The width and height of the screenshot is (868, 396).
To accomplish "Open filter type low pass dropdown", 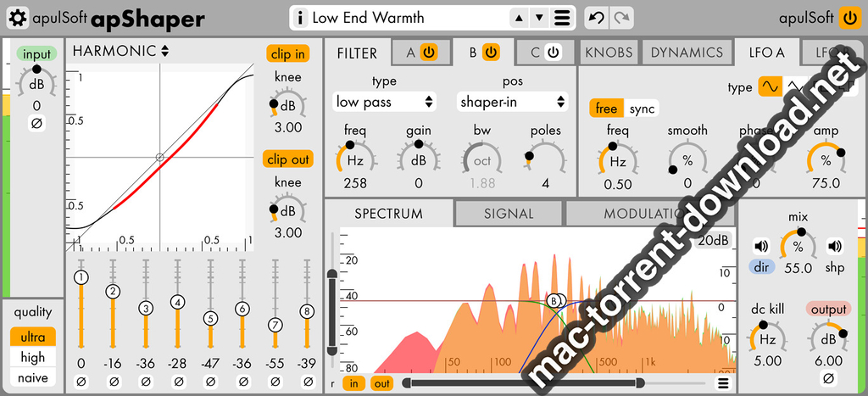I will (385, 102).
